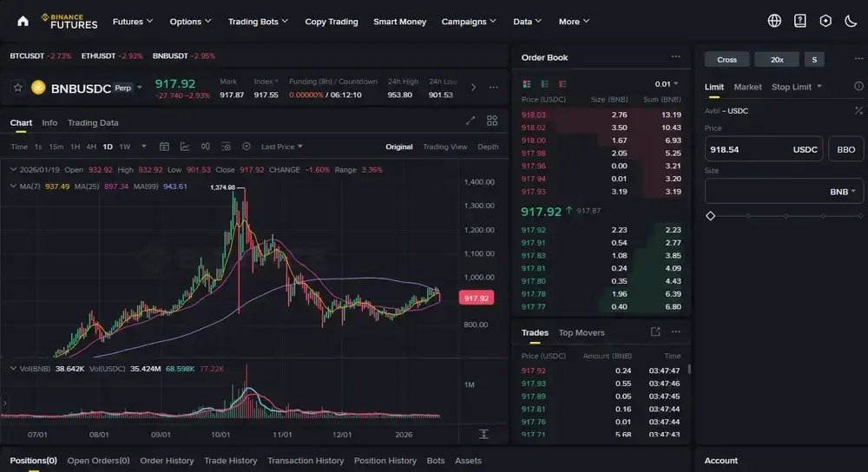Screen dimensions: 868x472
Task: Click the BBO price button
Action: click(845, 149)
